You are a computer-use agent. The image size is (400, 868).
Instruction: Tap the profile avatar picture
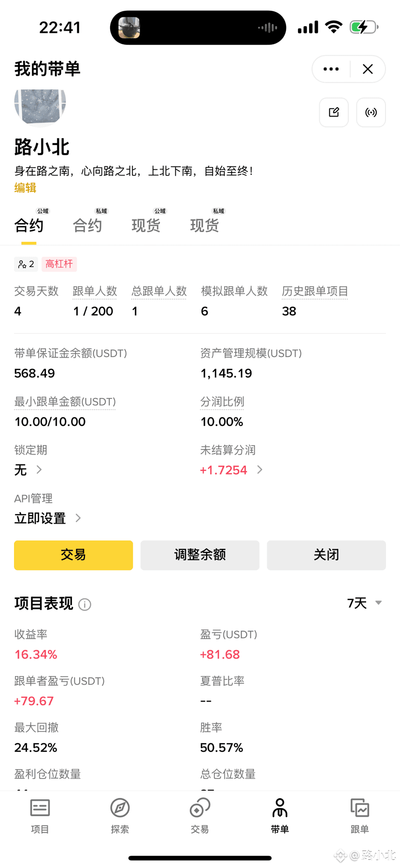click(x=40, y=105)
